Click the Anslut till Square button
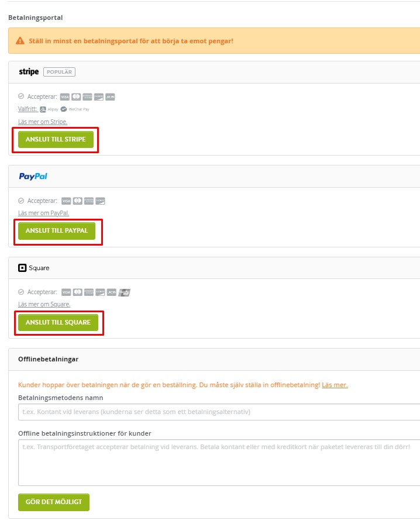 tap(58, 322)
